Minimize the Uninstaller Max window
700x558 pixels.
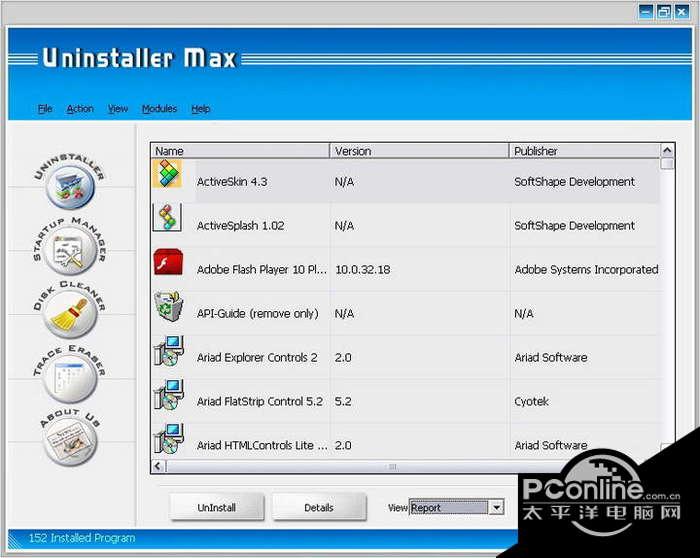coord(646,12)
